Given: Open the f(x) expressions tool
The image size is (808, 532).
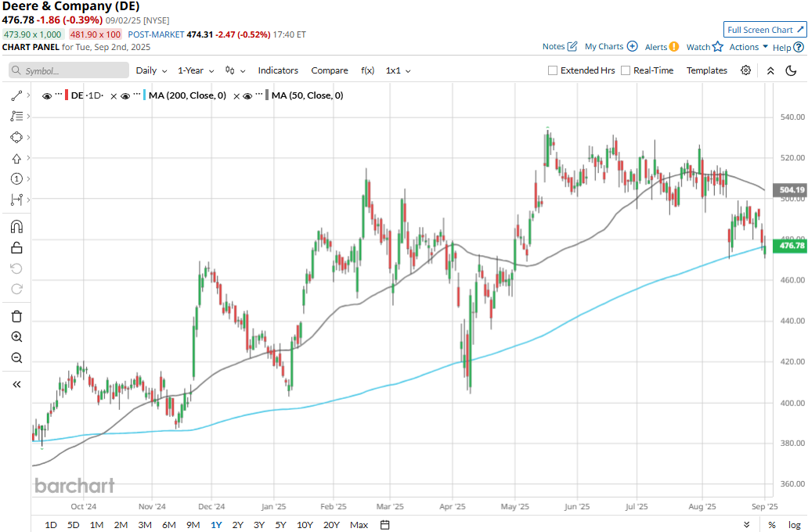Looking at the screenshot, I should click(367, 70).
